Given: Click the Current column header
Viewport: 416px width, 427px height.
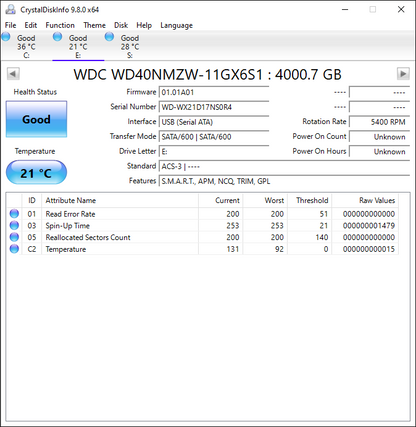Looking at the screenshot, I should [221, 200].
